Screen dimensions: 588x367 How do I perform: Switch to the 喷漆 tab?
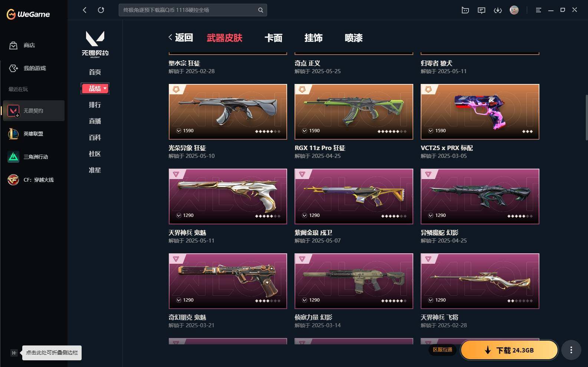354,38
